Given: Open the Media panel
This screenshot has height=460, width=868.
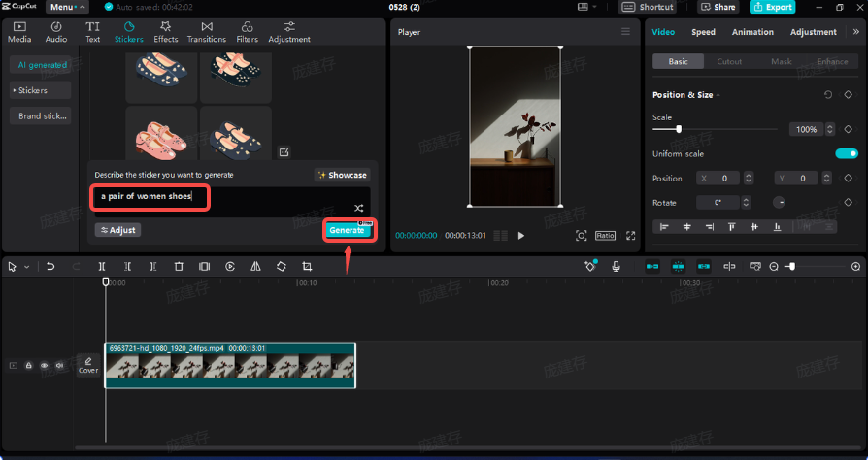Looking at the screenshot, I should coord(19,32).
